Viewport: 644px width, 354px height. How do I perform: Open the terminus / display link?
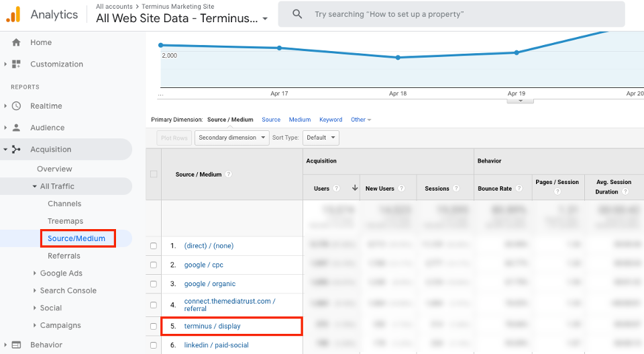coord(213,326)
